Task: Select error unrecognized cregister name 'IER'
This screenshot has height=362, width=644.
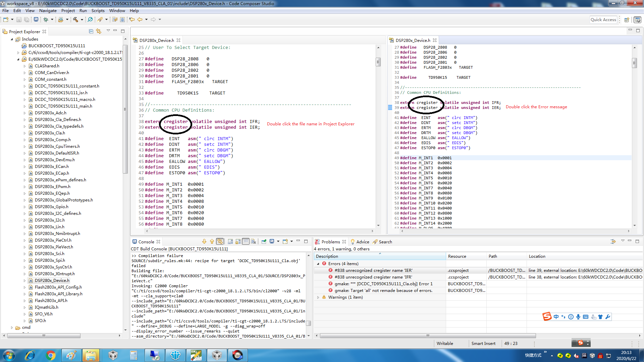Action: 373,270
